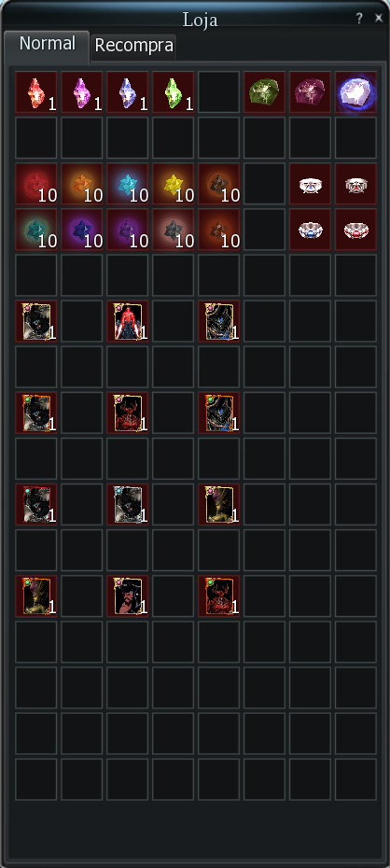
Task: Select the red crystal shard item
Action: tap(36, 91)
